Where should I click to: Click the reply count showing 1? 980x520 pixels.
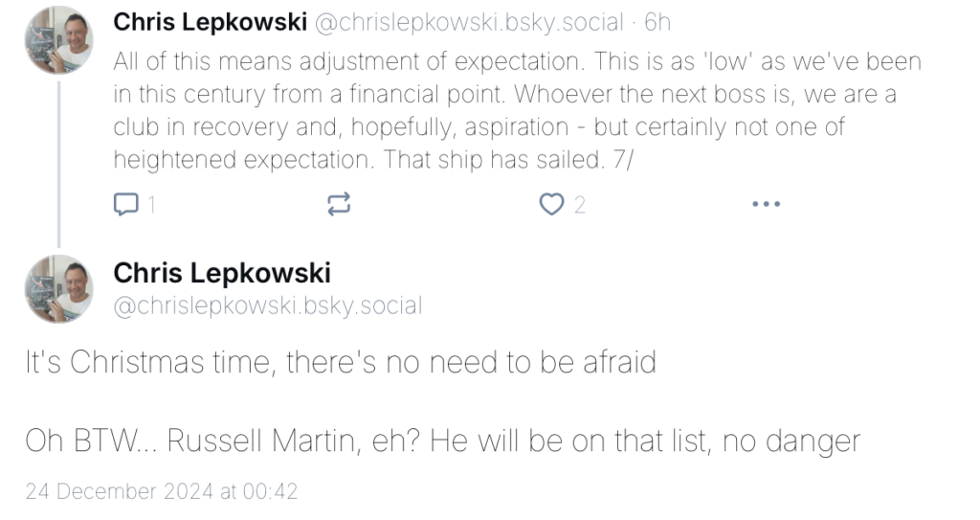click(x=151, y=205)
